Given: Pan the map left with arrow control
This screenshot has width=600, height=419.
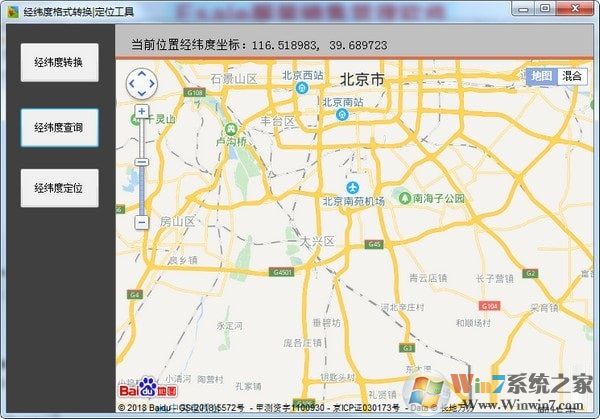Looking at the screenshot, I should 132,83.
